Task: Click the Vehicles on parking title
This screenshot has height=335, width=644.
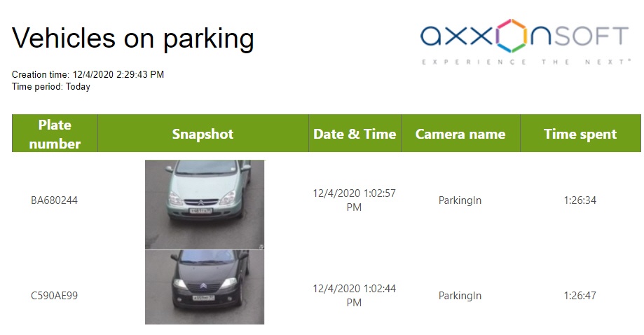Action: coord(132,38)
